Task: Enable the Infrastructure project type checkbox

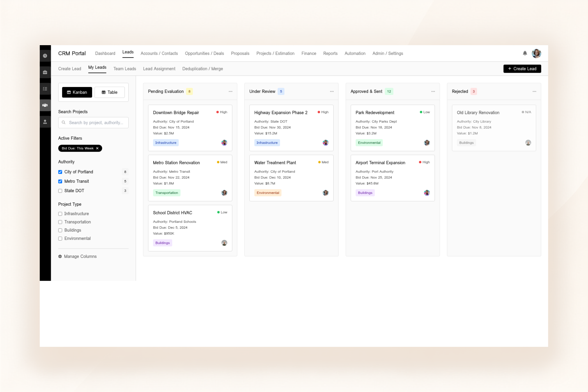Action: pyautogui.click(x=60, y=214)
